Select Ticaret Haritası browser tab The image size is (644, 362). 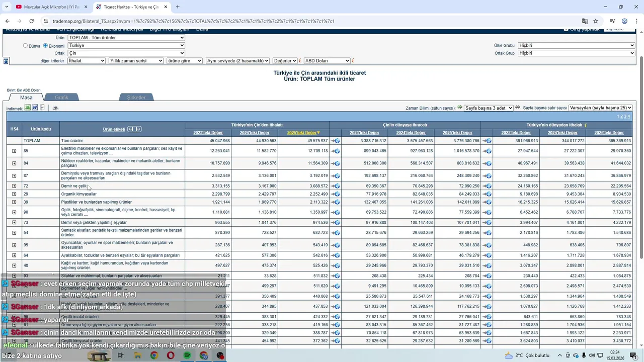pyautogui.click(x=131, y=7)
